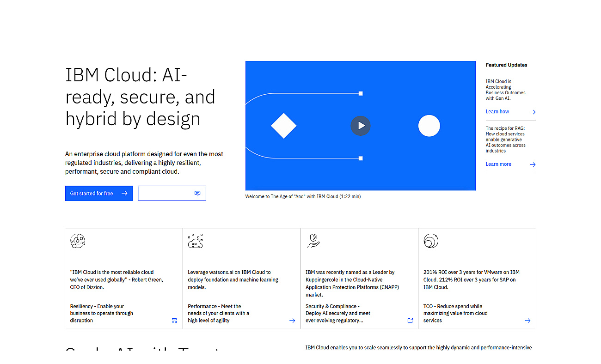This screenshot has width=601, height=364.
Task: Open the Learn more link
Action: pos(498,164)
